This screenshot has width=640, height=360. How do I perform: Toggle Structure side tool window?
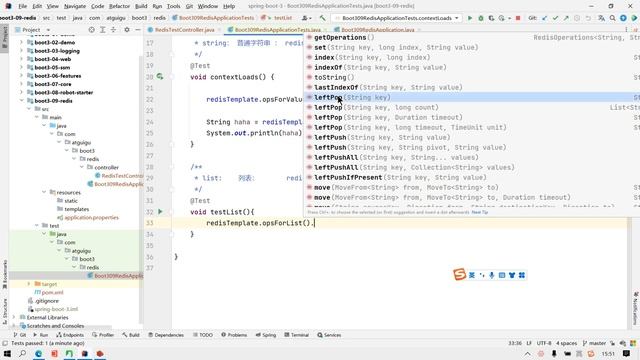4,311
